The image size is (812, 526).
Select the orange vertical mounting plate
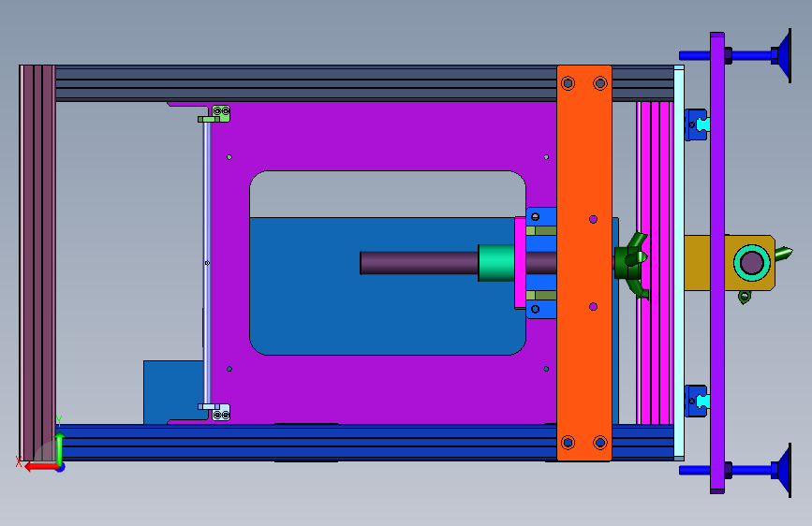click(x=584, y=263)
